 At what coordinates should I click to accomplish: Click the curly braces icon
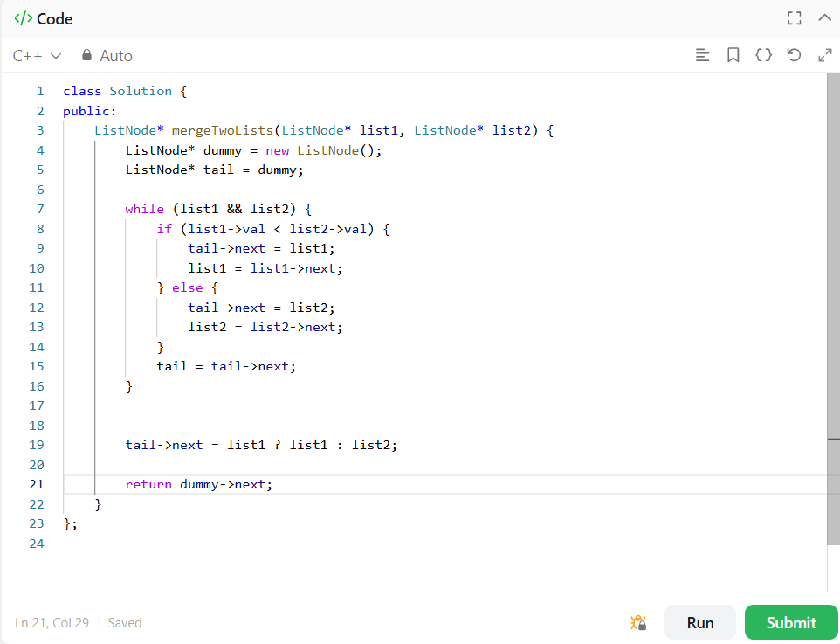pos(763,55)
